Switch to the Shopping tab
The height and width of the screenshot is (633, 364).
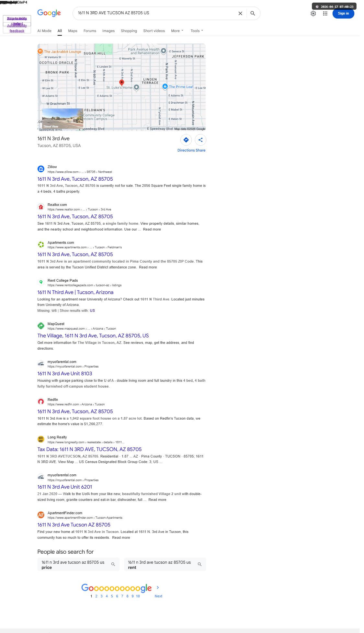pyautogui.click(x=129, y=31)
